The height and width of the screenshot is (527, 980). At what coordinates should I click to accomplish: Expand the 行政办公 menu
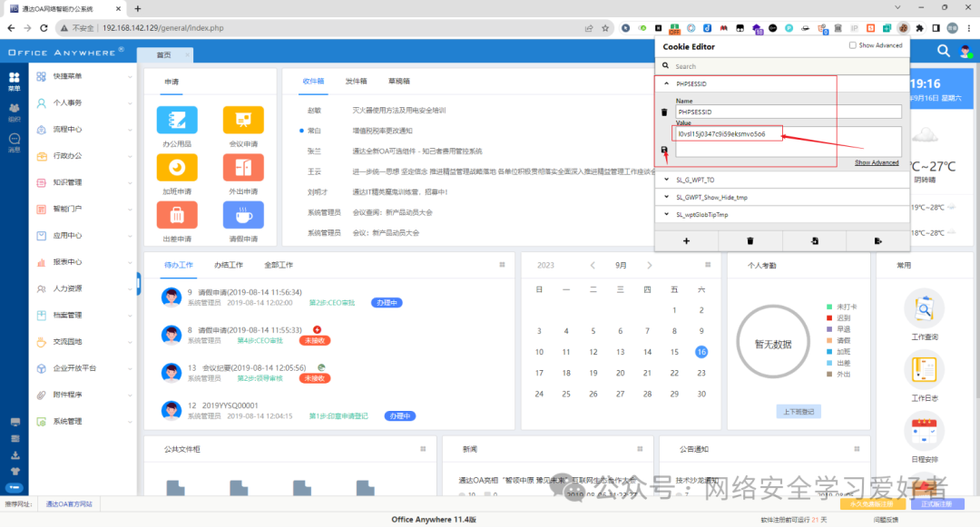tap(83, 156)
